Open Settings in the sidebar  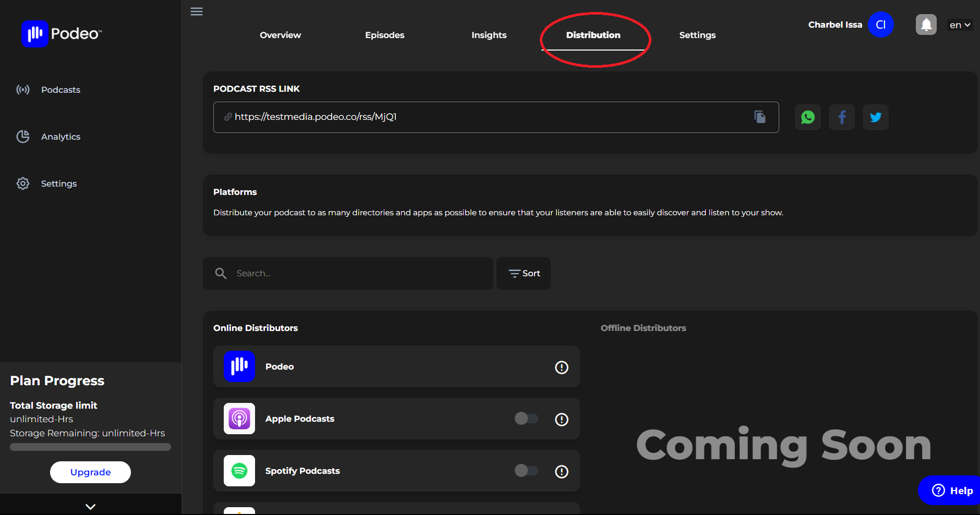59,183
